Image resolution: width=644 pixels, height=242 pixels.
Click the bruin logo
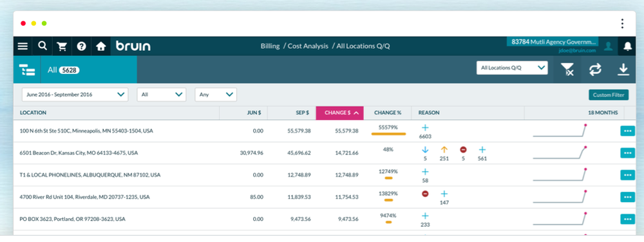coord(133,46)
